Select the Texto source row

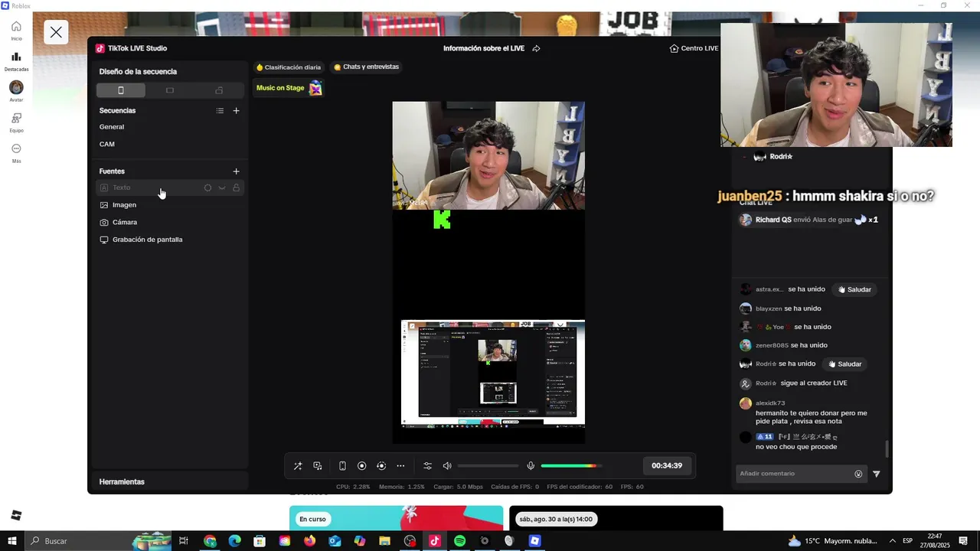(170, 187)
